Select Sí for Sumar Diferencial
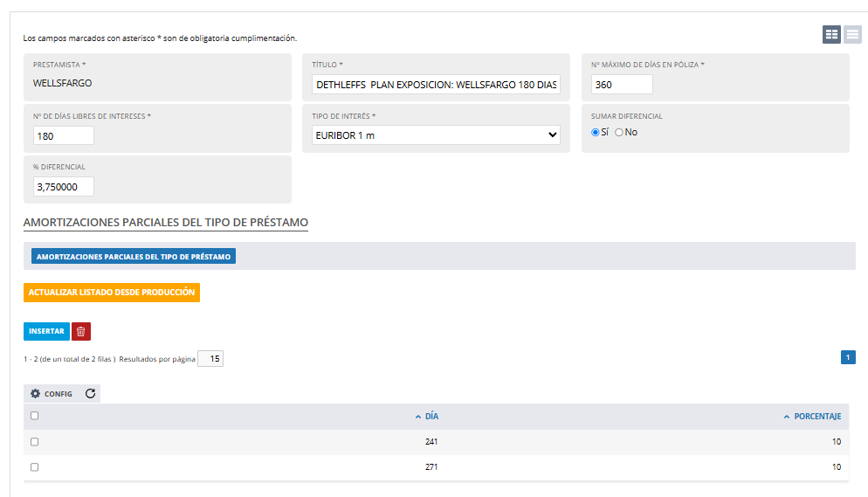This screenshot has width=868, height=497. [x=595, y=132]
